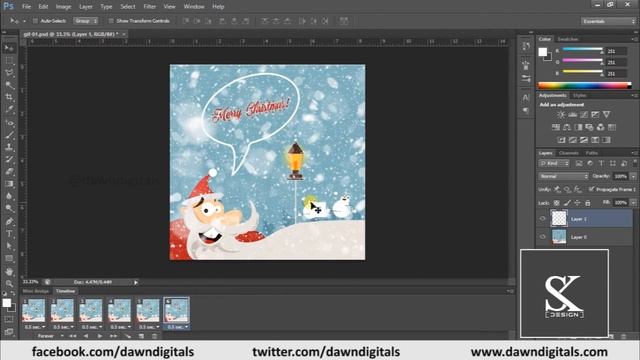Toggle lock all padlock icon
The width and height of the screenshot is (640, 360).
[588, 203]
